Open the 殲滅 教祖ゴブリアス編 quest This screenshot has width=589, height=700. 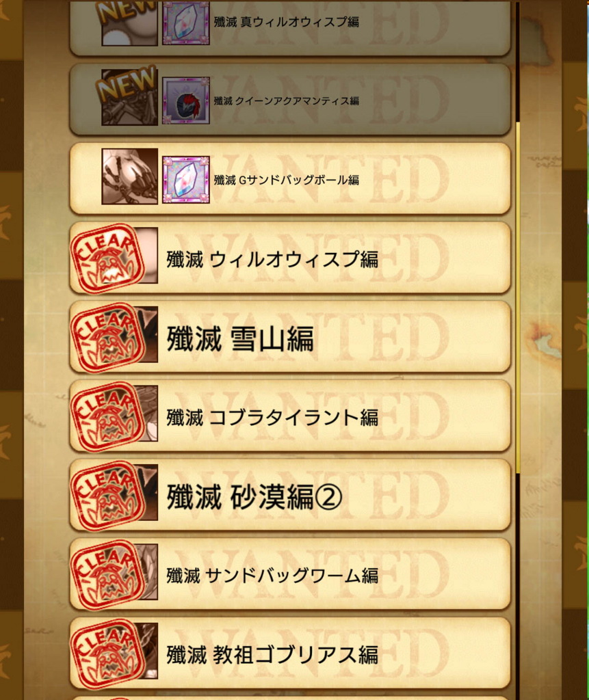[290, 653]
